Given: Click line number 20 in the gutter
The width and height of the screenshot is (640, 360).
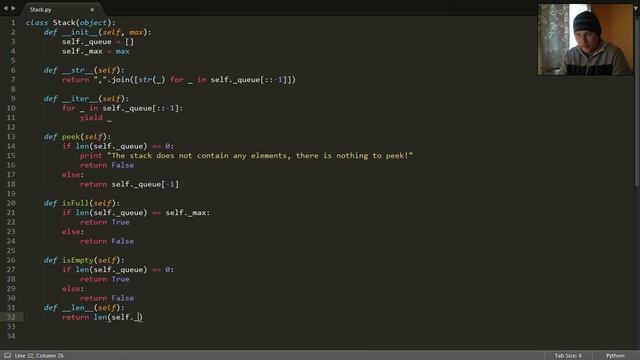Looking at the screenshot, I should 11,203.
